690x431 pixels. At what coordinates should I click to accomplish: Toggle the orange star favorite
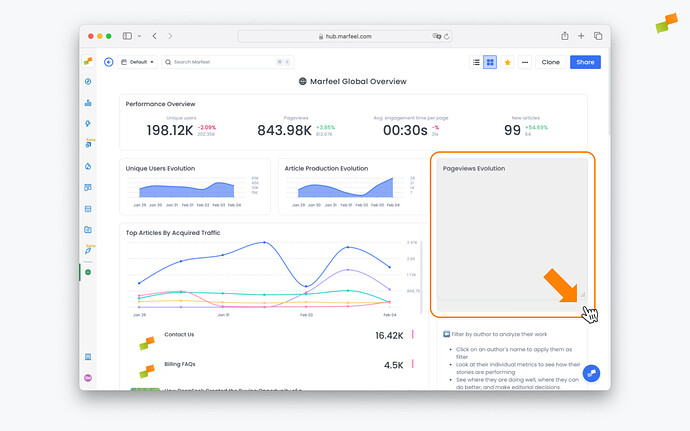507,62
